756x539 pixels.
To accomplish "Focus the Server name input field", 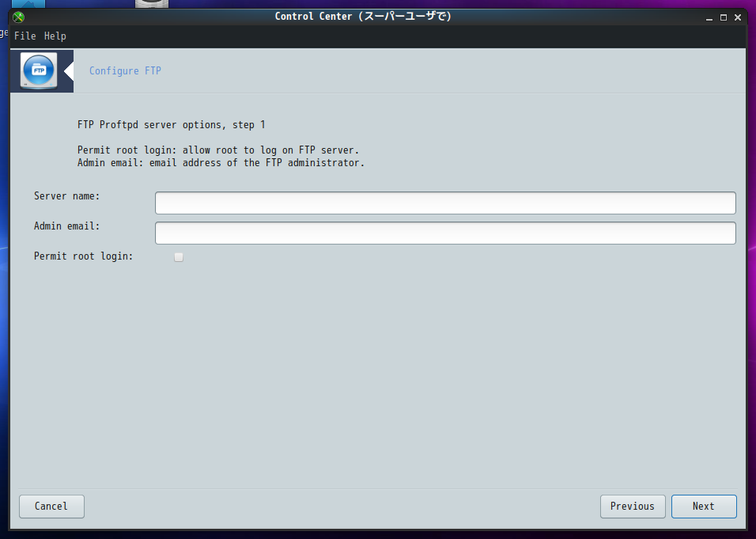I will (x=445, y=203).
